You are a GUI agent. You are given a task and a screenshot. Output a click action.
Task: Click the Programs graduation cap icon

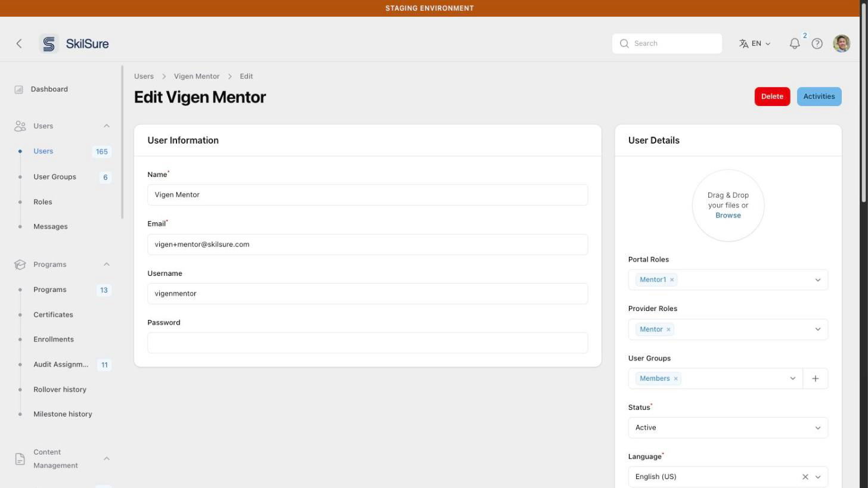[x=20, y=265]
